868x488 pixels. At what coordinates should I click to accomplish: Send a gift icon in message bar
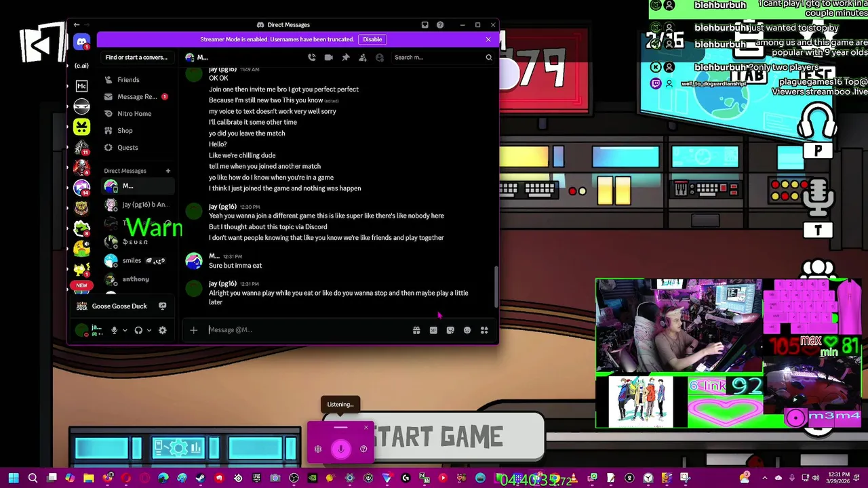click(x=416, y=330)
